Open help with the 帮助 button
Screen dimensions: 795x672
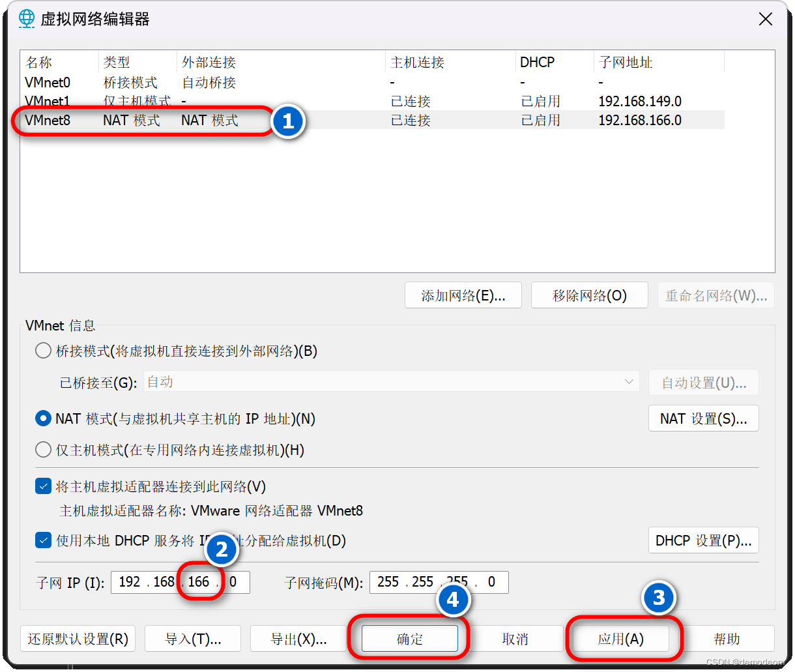(727, 639)
